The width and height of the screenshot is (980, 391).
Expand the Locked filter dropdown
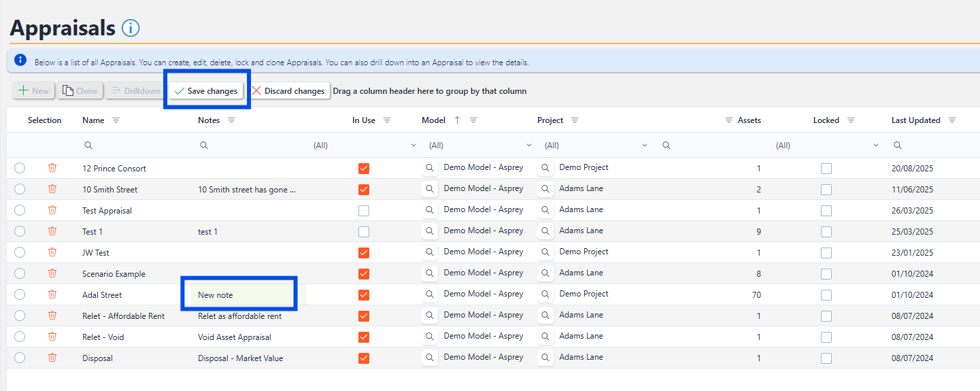tap(876, 146)
